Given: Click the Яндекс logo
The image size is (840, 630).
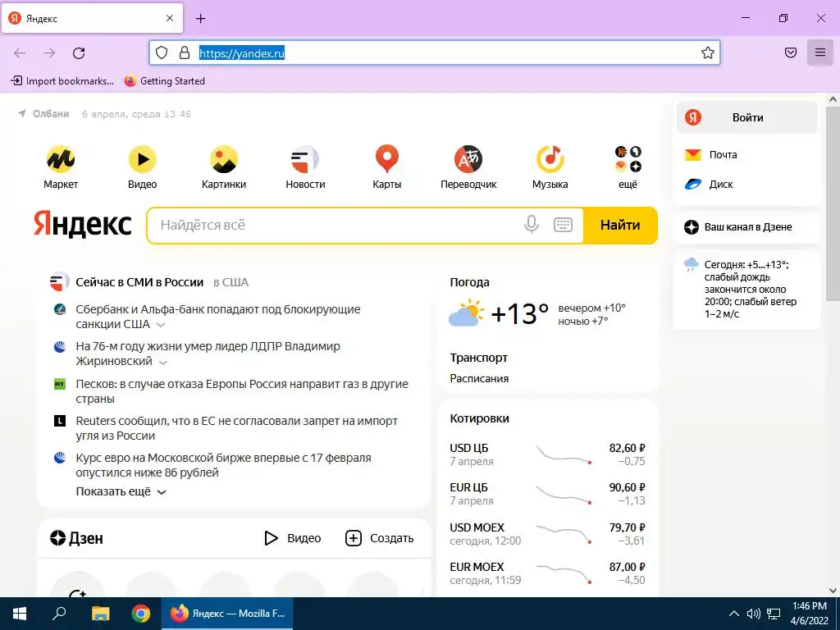Looking at the screenshot, I should [83, 224].
